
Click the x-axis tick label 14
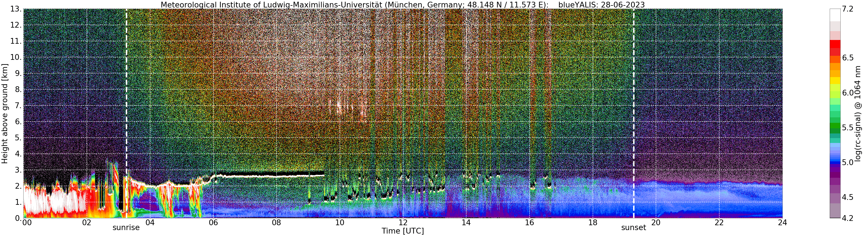(x=466, y=223)
